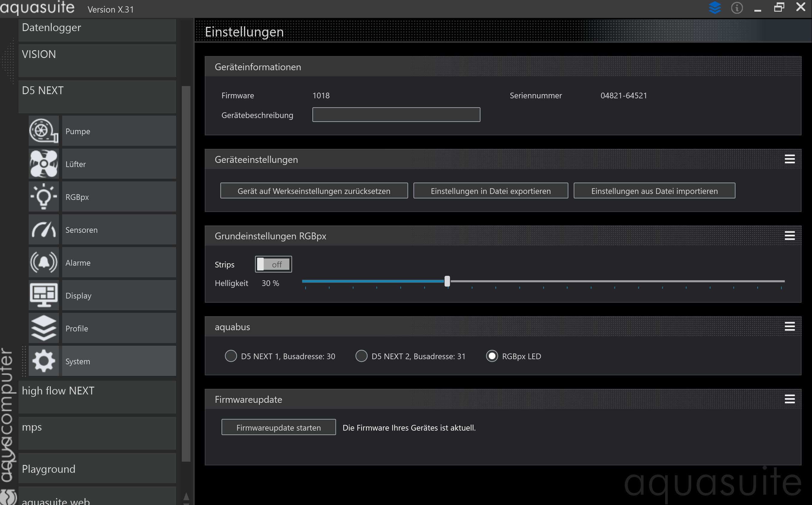Open the Profile menu entry
The height and width of the screenshot is (505, 812).
pos(119,328)
